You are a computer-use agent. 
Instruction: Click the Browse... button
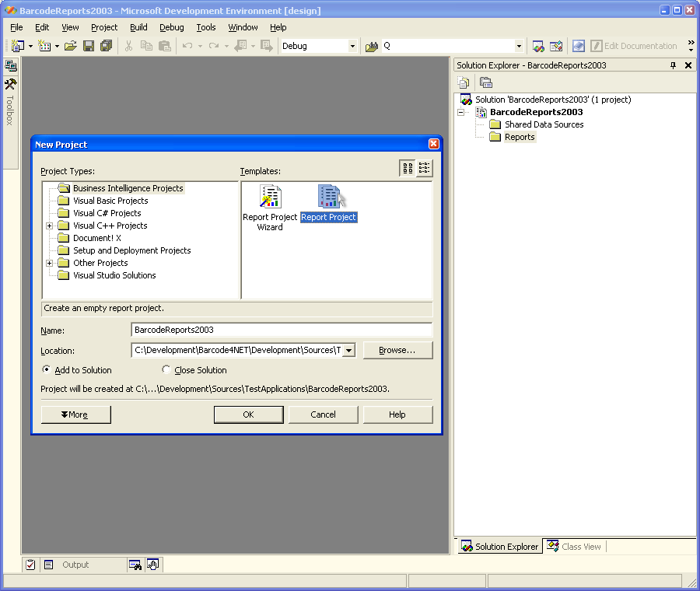coord(397,350)
